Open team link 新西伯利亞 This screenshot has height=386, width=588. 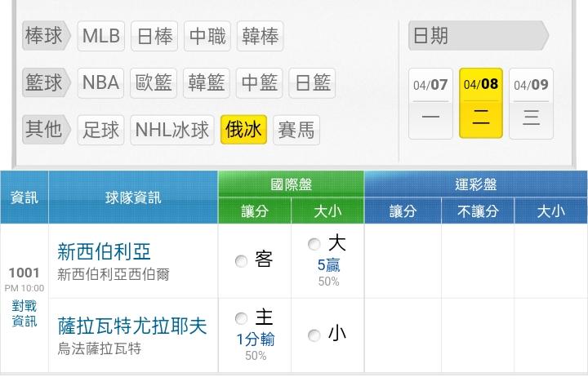[x=105, y=251]
